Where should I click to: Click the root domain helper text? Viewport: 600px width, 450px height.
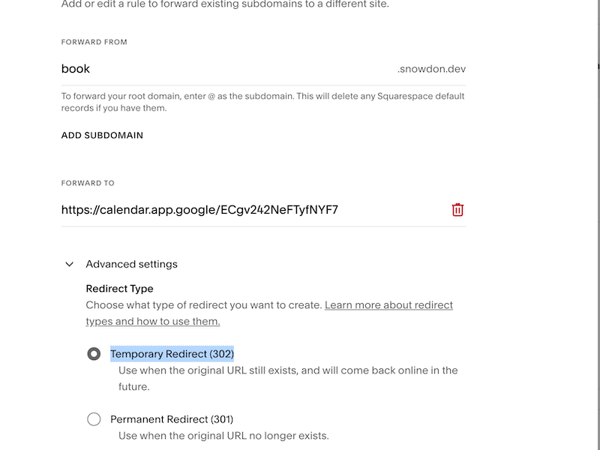(262, 102)
